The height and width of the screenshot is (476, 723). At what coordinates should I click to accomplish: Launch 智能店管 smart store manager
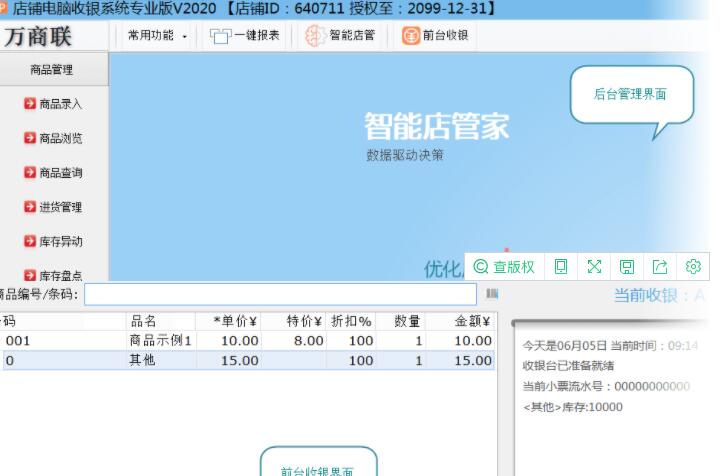pyautogui.click(x=340, y=36)
